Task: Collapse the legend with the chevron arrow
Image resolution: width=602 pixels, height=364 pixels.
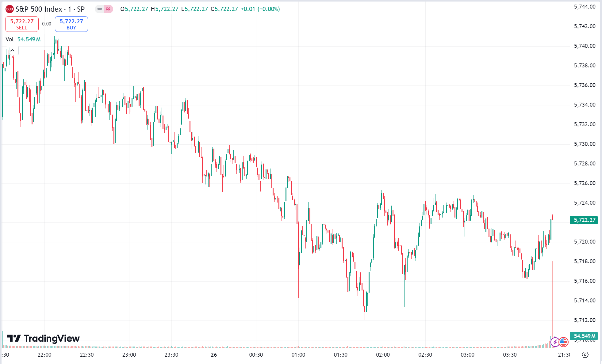Action: click(13, 50)
